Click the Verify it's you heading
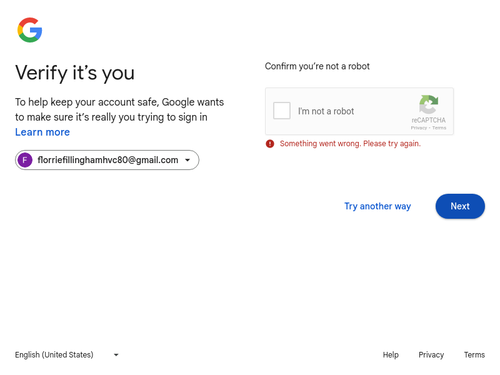 [x=75, y=73]
